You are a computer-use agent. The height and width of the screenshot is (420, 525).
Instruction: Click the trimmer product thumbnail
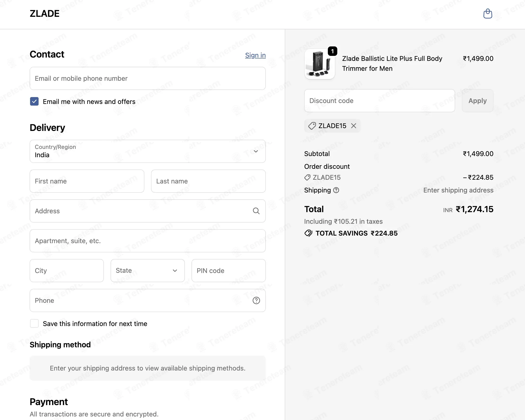pyautogui.click(x=320, y=64)
